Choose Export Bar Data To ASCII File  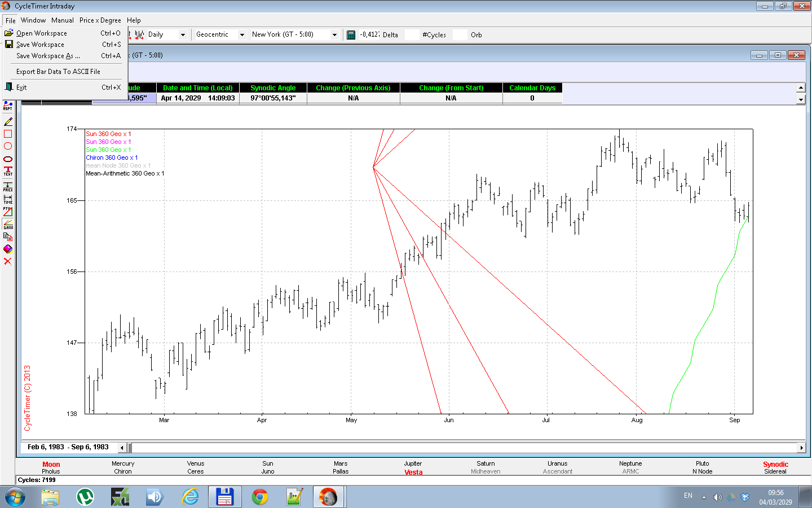tap(58, 72)
